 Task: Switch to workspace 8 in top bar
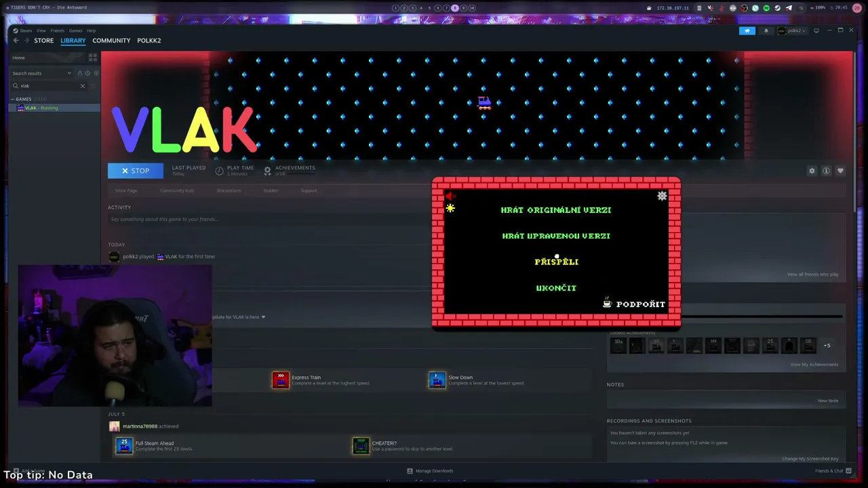click(455, 8)
